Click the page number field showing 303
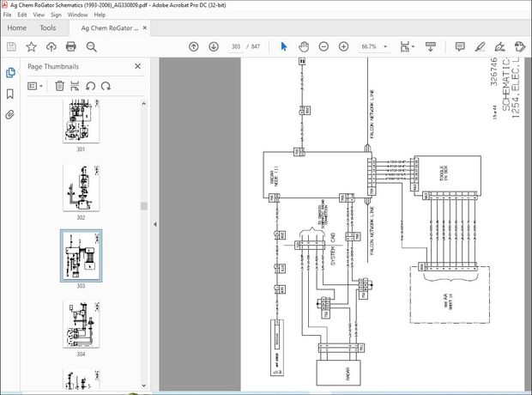 (236, 46)
